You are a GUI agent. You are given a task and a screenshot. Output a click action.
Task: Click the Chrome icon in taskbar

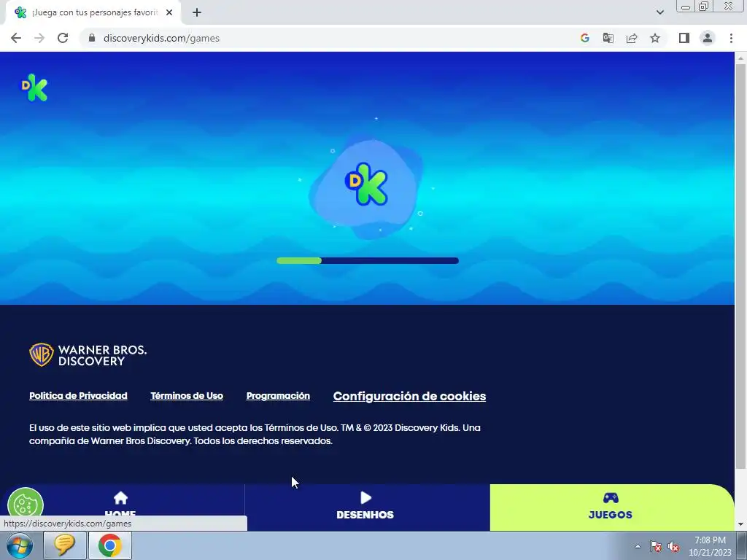click(x=110, y=545)
